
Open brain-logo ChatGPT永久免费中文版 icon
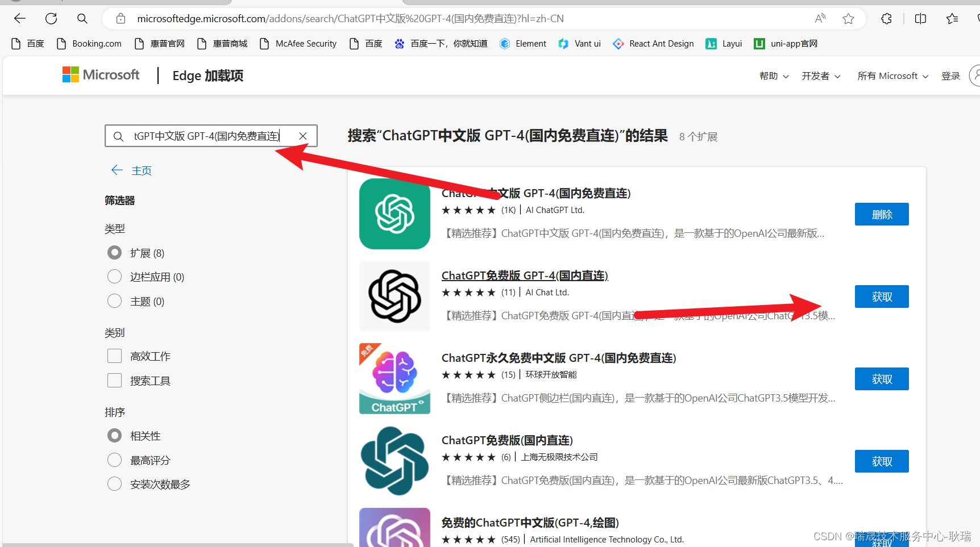coord(395,378)
